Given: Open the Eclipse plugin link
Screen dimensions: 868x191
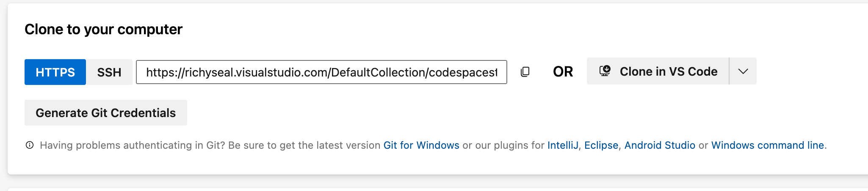Looking at the screenshot, I should tap(601, 145).
